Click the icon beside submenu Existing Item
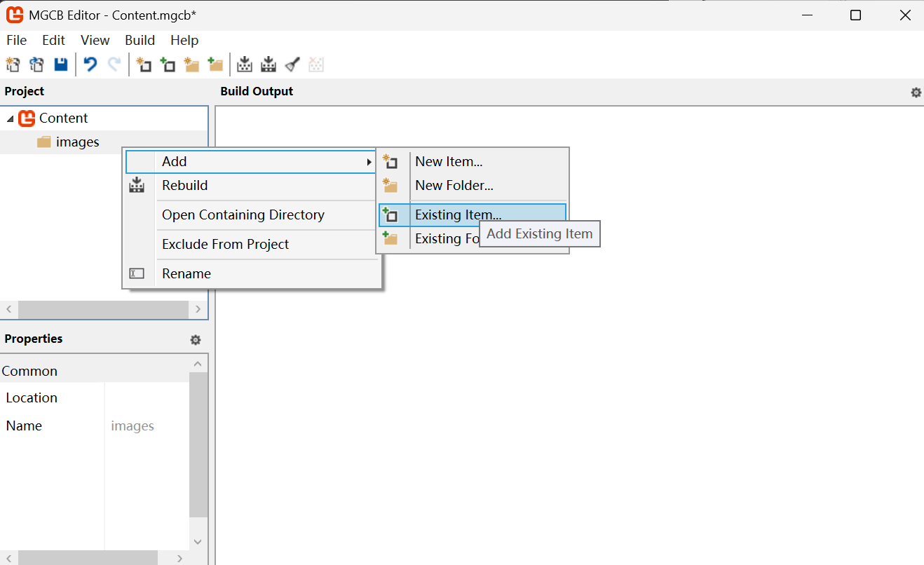The image size is (924, 565). pyautogui.click(x=390, y=215)
